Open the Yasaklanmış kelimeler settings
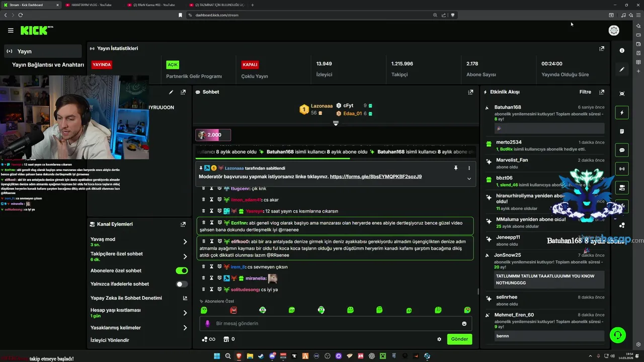Image resolution: width=644 pixels, height=362 pixels. 139,328
